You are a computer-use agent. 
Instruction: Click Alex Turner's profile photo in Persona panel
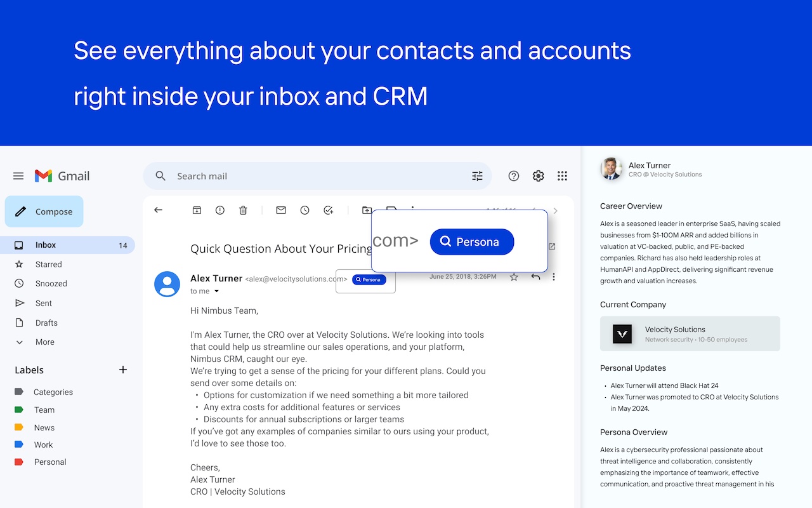click(x=612, y=169)
